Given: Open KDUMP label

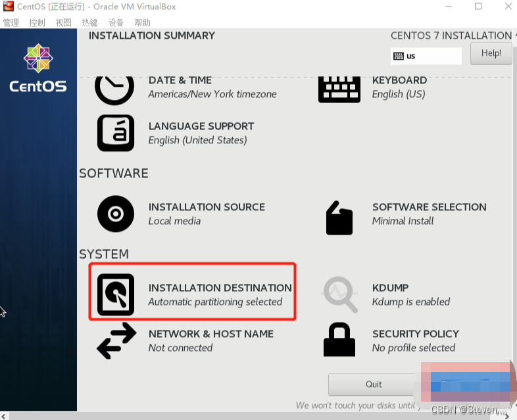Looking at the screenshot, I should 391,288.
